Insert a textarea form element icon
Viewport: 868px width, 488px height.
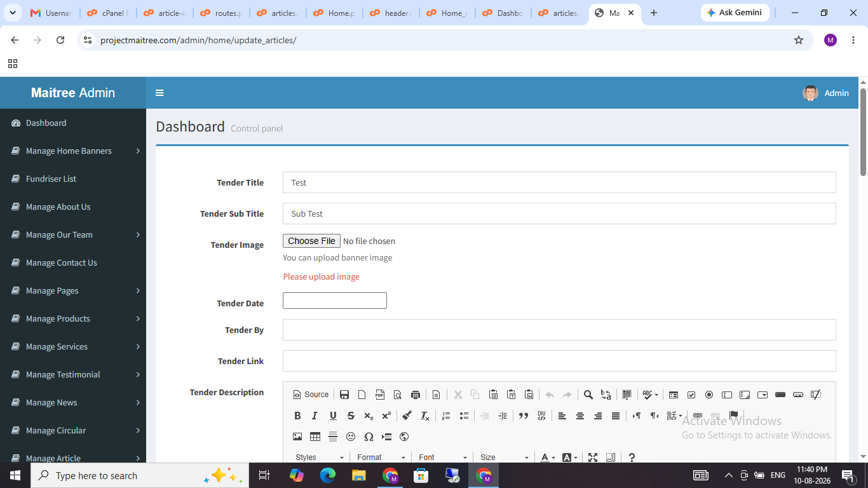[745, 395]
